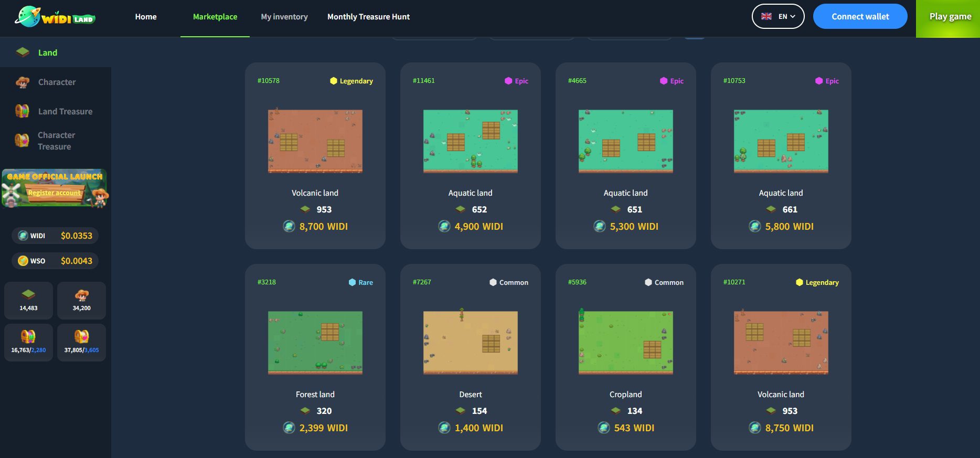The image size is (980, 458).
Task: Open Volcanic land thumbnail #10578
Action: point(315,141)
